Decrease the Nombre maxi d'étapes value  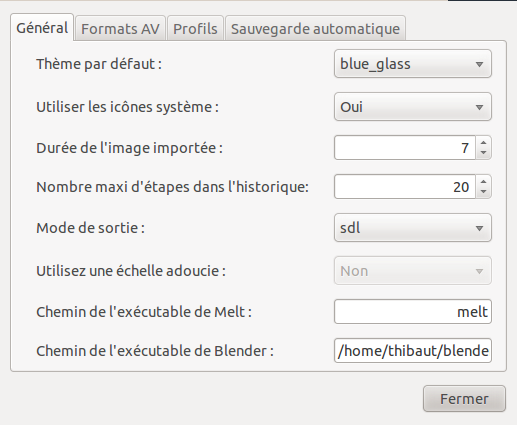coord(483,192)
